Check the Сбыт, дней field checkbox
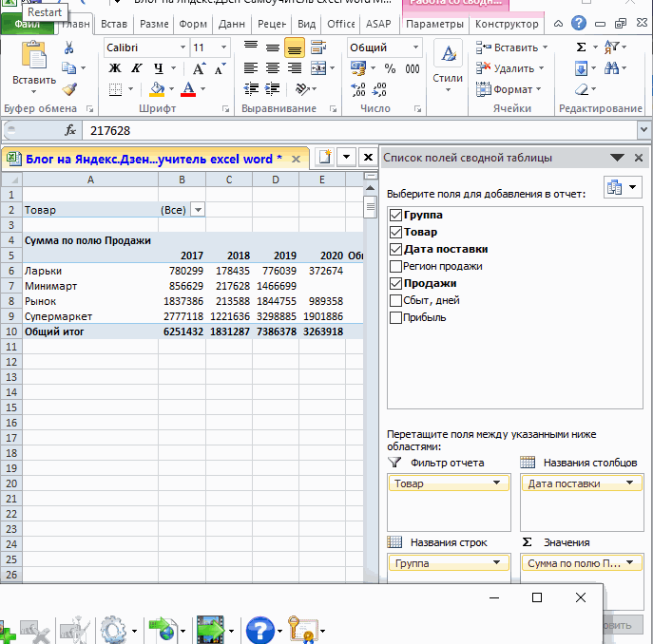653x644 pixels. 395,300
